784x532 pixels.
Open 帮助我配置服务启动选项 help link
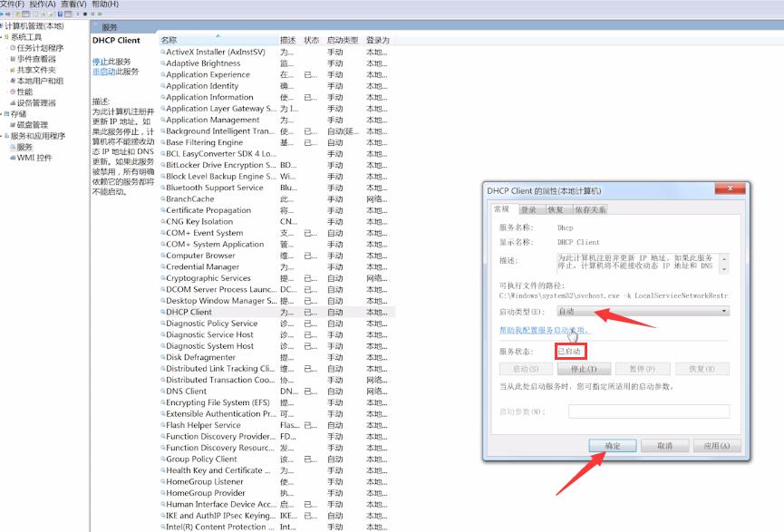click(x=544, y=330)
